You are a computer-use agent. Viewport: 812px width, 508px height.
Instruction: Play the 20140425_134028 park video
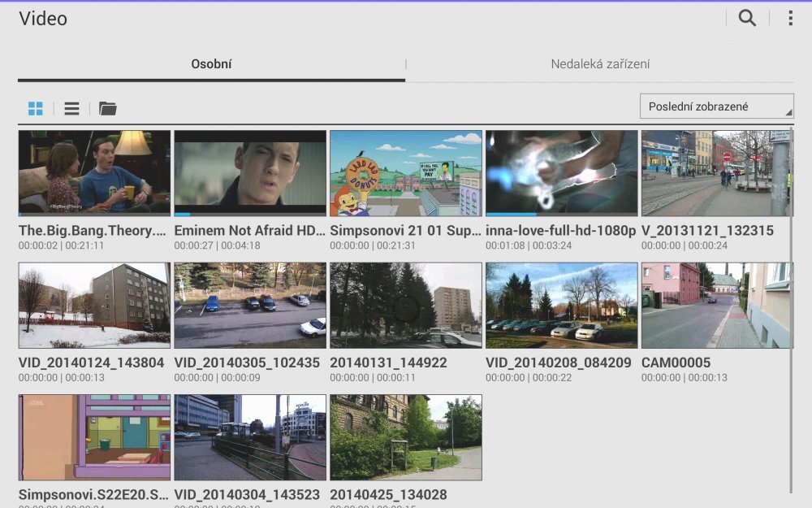[x=405, y=437]
